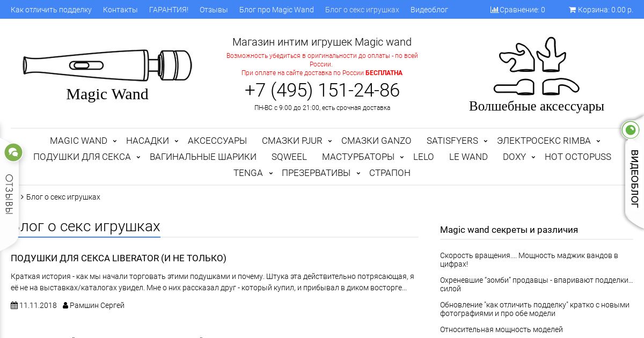This screenshot has height=338, width=644.
Task: Click the working hours line ПН-ВС
Action: coord(322,108)
